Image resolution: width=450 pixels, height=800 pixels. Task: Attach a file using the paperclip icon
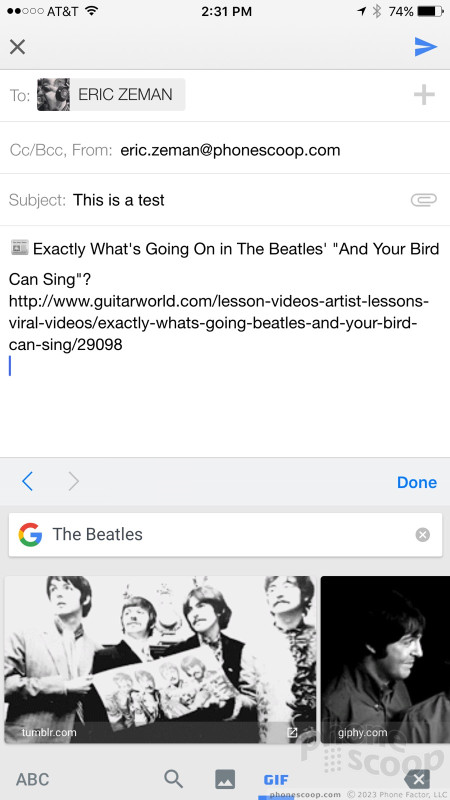point(424,199)
